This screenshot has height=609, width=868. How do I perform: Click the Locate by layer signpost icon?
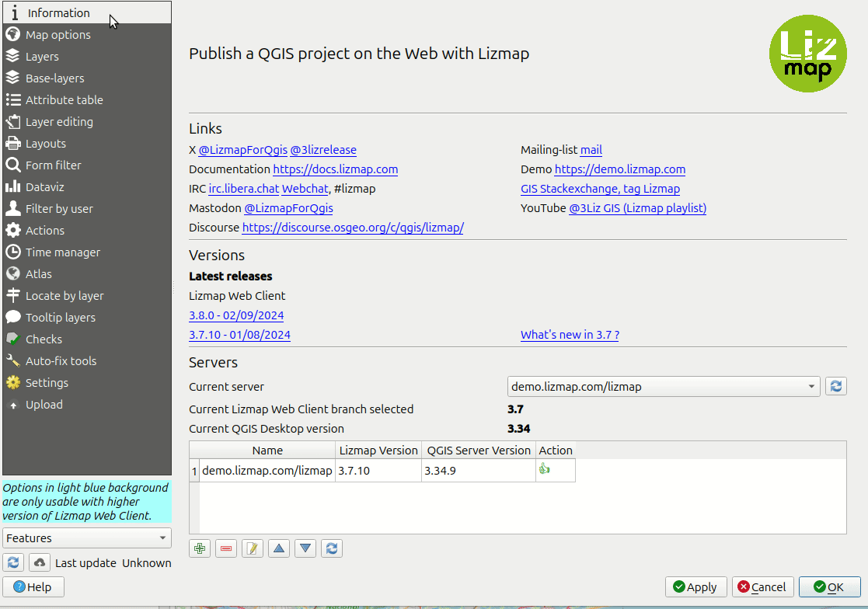12,295
